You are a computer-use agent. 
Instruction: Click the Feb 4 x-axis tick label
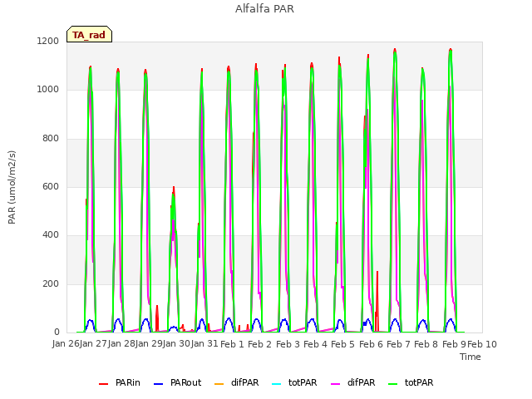(x=316, y=344)
